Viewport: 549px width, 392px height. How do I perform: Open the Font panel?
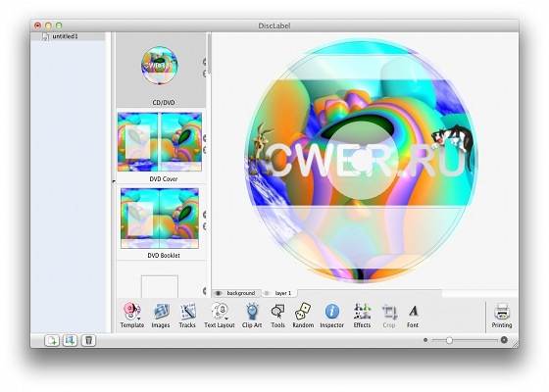[x=413, y=316]
